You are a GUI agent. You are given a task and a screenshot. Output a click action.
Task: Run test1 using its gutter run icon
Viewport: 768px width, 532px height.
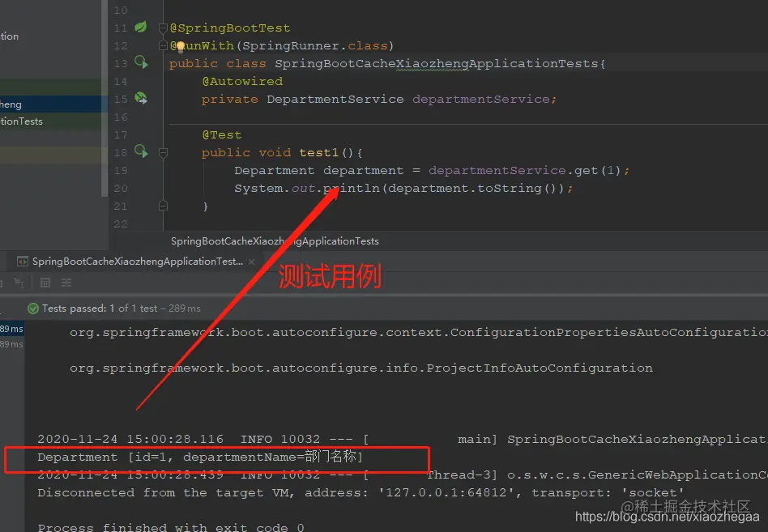point(141,151)
